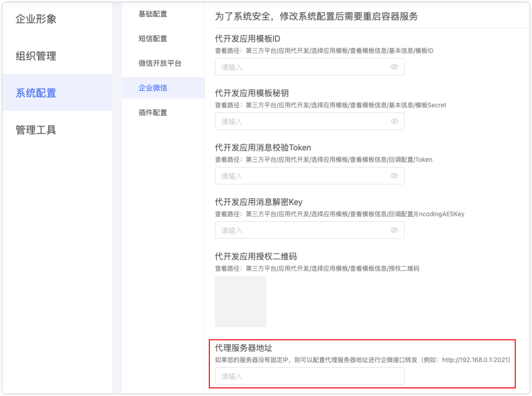Viewport: 532px width, 396px height.
Task: Go to 组织管理 section
Action: 36,56
